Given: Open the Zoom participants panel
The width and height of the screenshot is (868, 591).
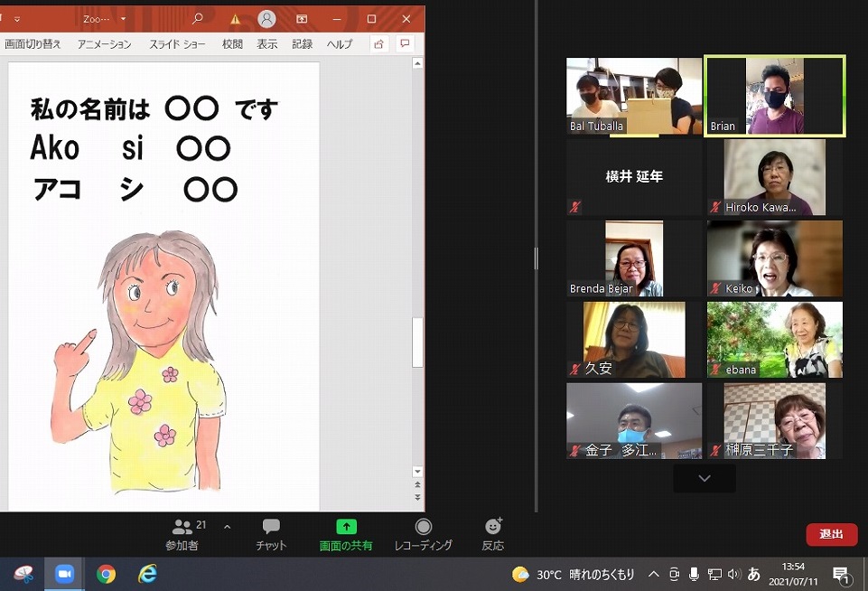Looking at the screenshot, I should point(182,534).
